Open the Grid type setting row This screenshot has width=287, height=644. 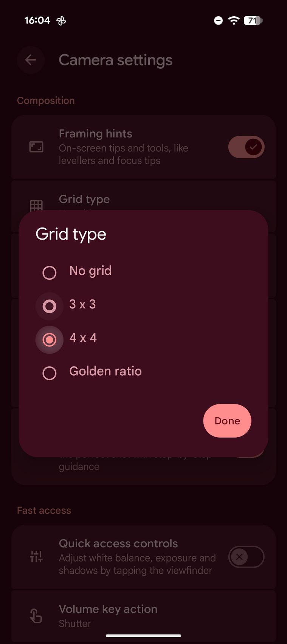144,199
